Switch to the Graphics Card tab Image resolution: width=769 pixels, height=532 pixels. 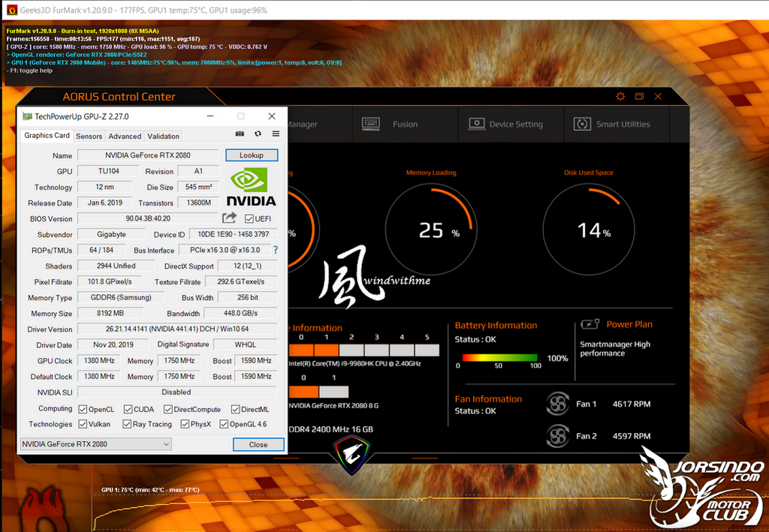(47, 135)
